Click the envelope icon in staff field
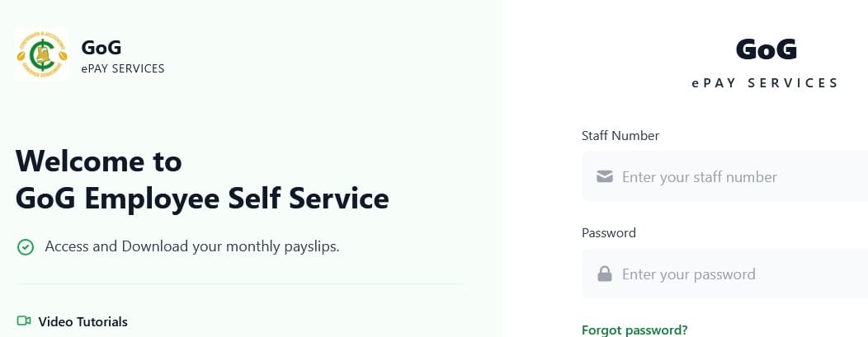This screenshot has width=868, height=337. point(605,177)
